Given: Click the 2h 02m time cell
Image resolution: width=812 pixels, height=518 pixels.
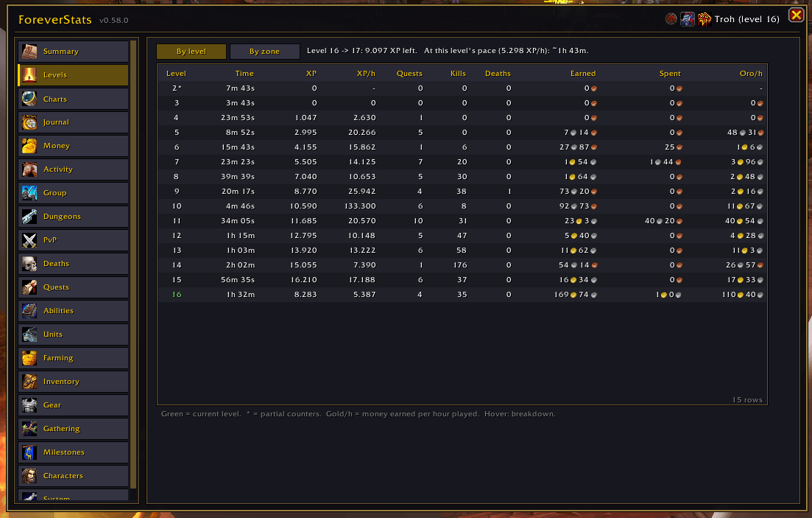Looking at the screenshot, I should point(241,265).
